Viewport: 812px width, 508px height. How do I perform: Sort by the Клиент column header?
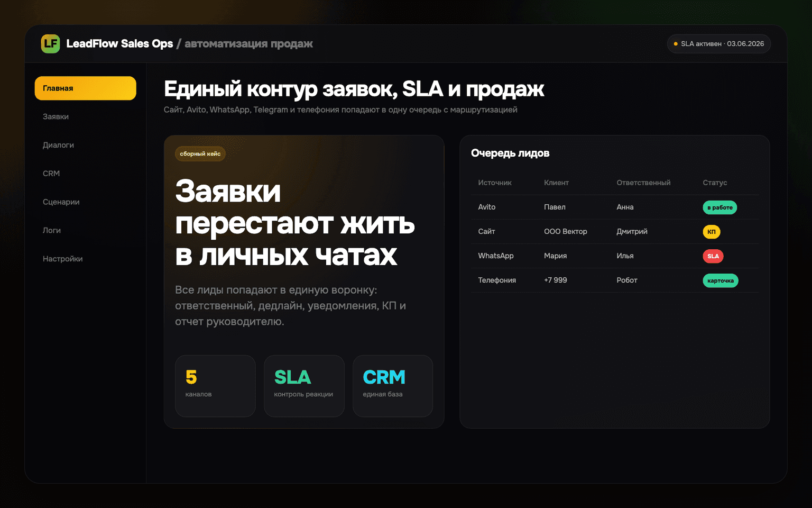556,183
